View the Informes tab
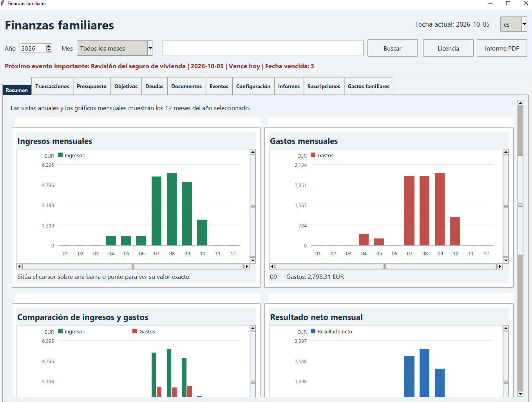The height and width of the screenshot is (402, 532). tap(289, 86)
